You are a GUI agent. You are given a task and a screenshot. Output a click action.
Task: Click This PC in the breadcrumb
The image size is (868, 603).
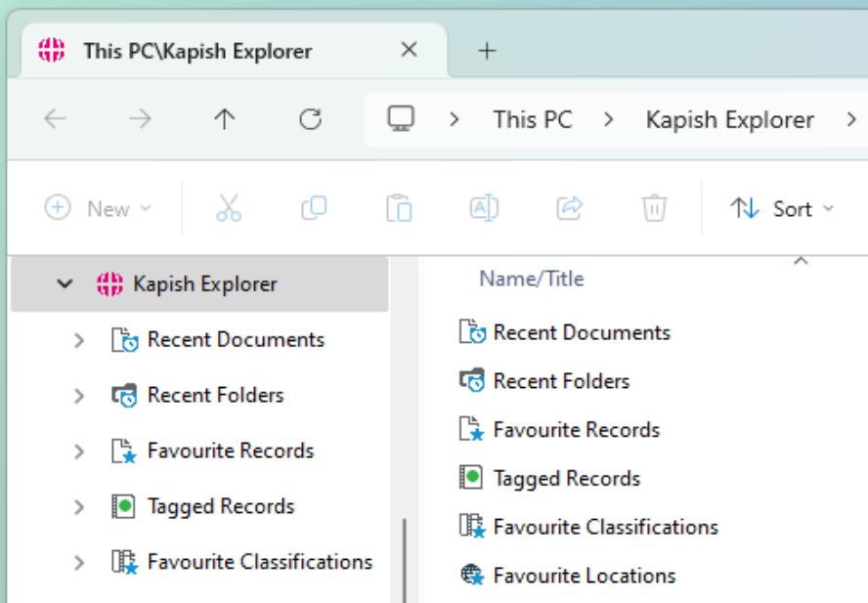(x=533, y=119)
